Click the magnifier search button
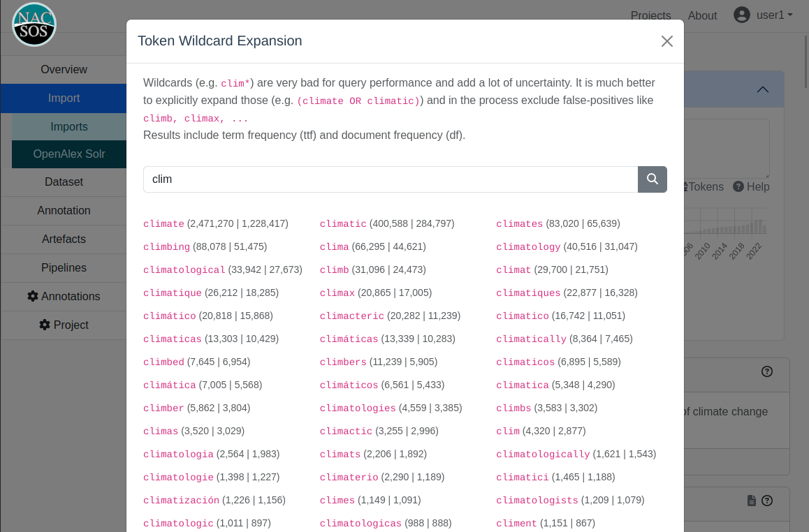This screenshot has width=809, height=532. click(653, 179)
